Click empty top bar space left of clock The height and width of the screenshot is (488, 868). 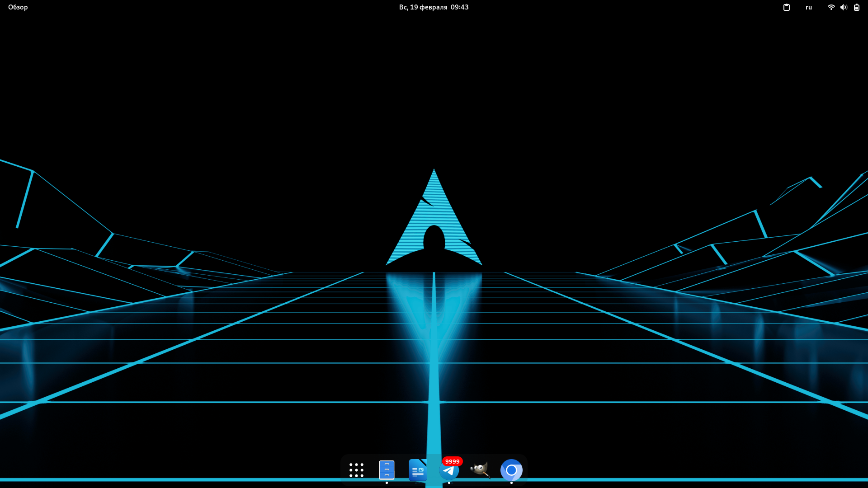pos(226,7)
